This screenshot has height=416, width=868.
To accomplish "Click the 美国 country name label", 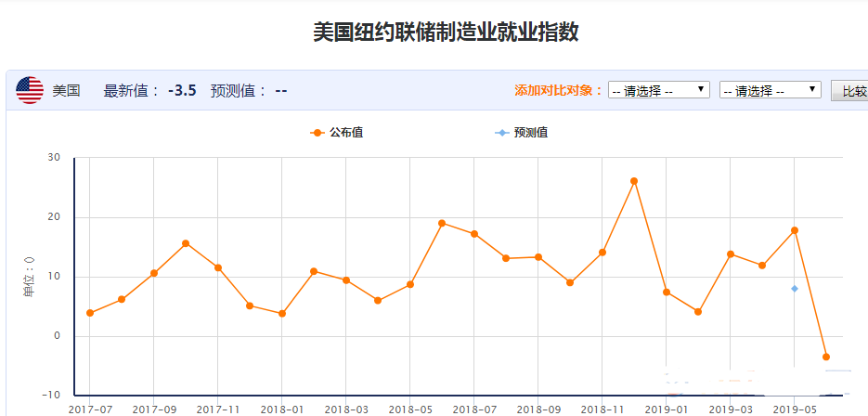I will click(66, 91).
